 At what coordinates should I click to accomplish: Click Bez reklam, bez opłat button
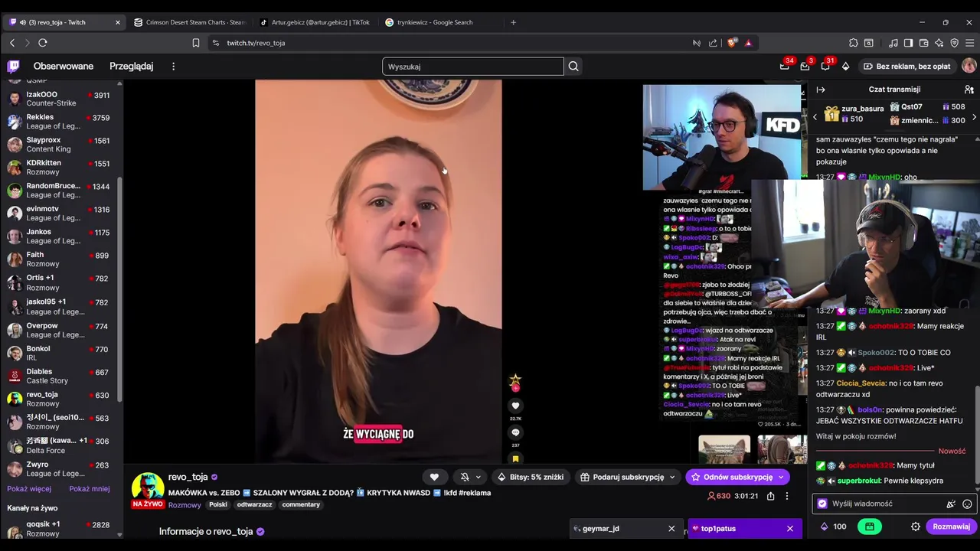click(906, 67)
